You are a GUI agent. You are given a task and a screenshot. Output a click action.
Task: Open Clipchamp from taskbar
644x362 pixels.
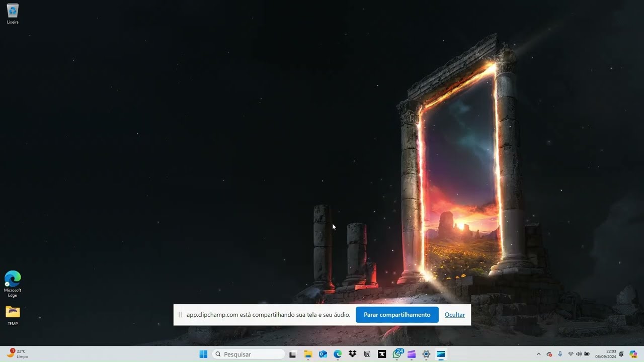point(412,354)
